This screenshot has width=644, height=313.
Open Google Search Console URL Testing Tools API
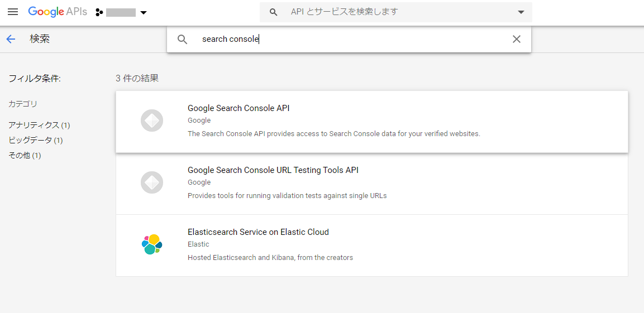(x=371, y=184)
